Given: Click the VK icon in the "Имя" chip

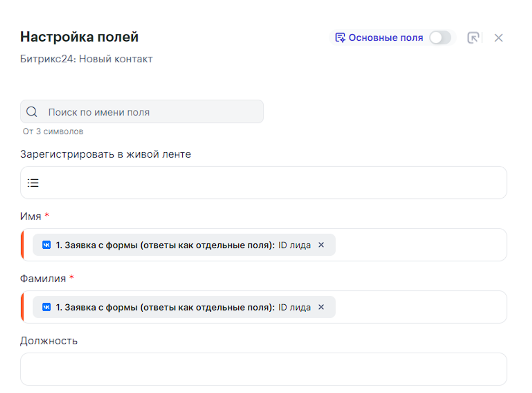Looking at the screenshot, I should tap(46, 245).
